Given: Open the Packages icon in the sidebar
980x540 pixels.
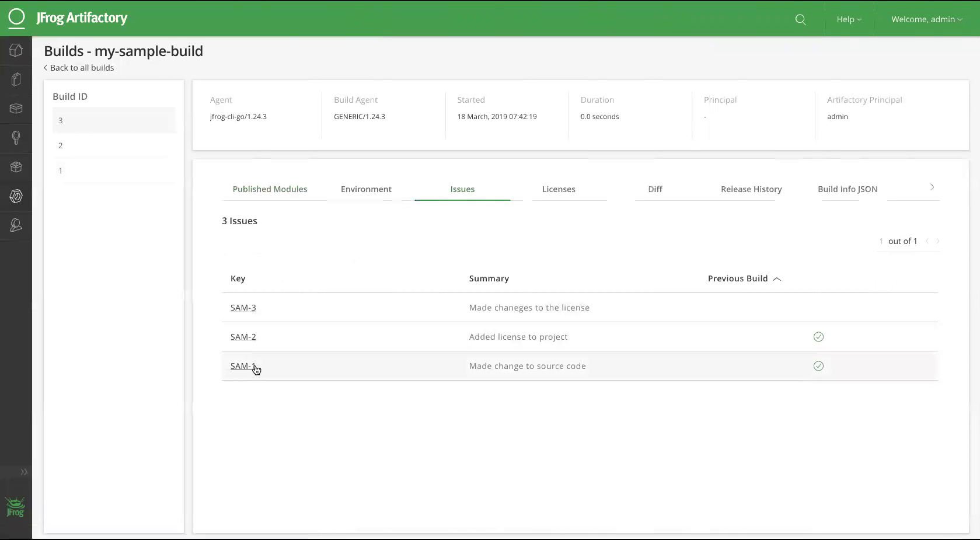Looking at the screenshot, I should click(x=16, y=167).
